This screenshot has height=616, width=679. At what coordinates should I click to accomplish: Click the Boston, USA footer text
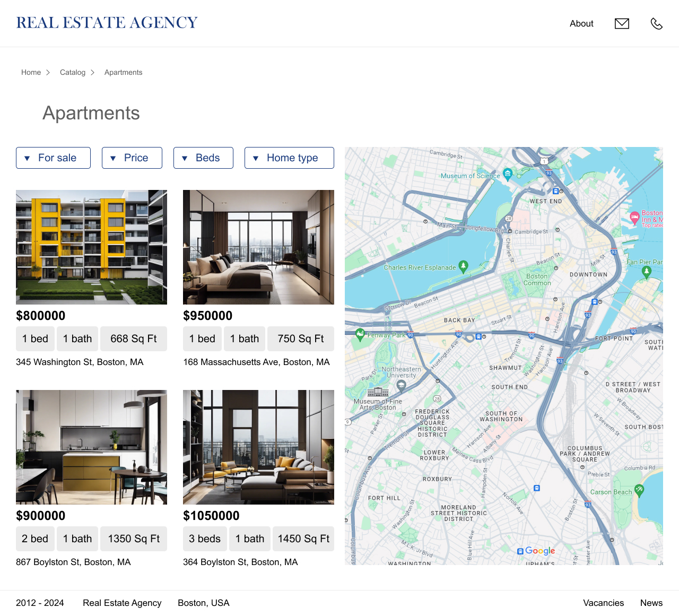pyautogui.click(x=204, y=603)
